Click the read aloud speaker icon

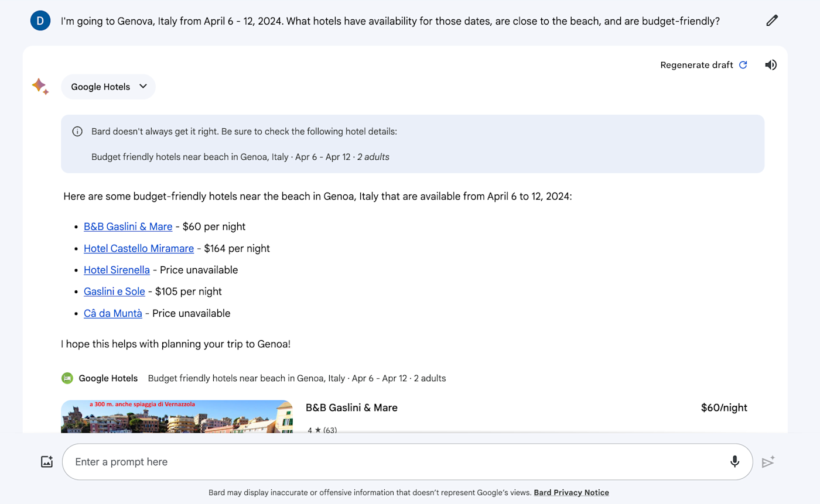pos(771,65)
